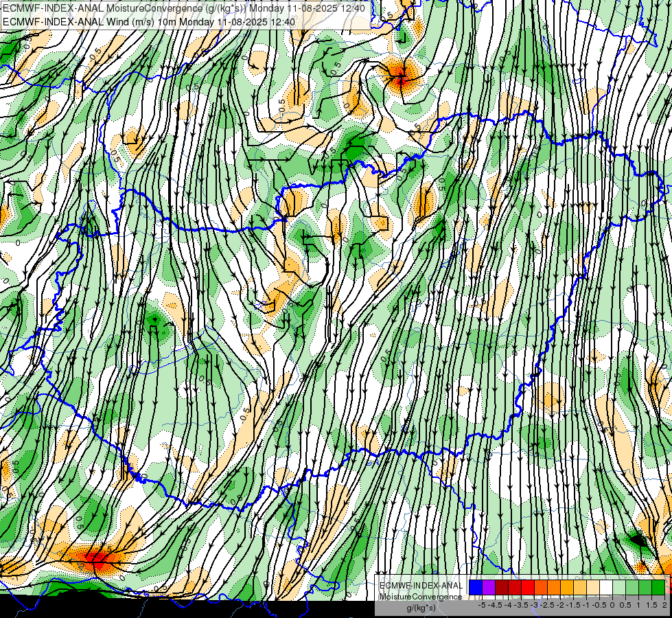Pick the bright red swatch ending at -3
This screenshot has width=672, height=618.
[528, 587]
